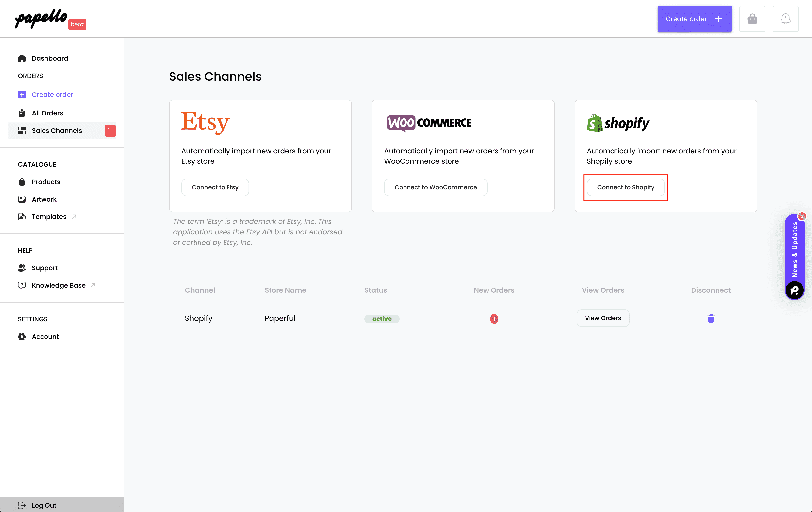Click the Status column header
Screen dimensions: 812x512
pyautogui.click(x=375, y=290)
